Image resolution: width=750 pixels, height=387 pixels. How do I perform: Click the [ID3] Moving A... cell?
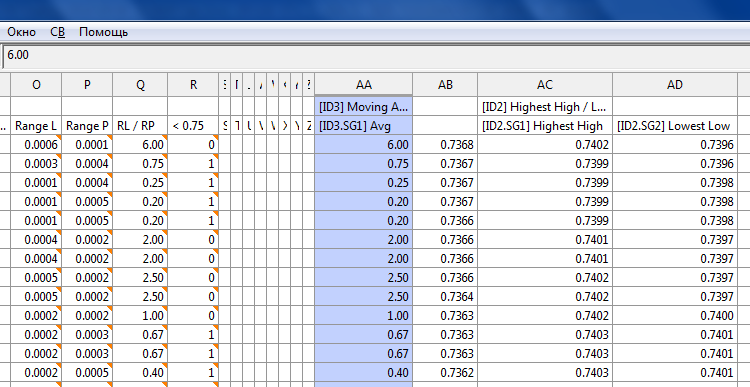point(364,107)
